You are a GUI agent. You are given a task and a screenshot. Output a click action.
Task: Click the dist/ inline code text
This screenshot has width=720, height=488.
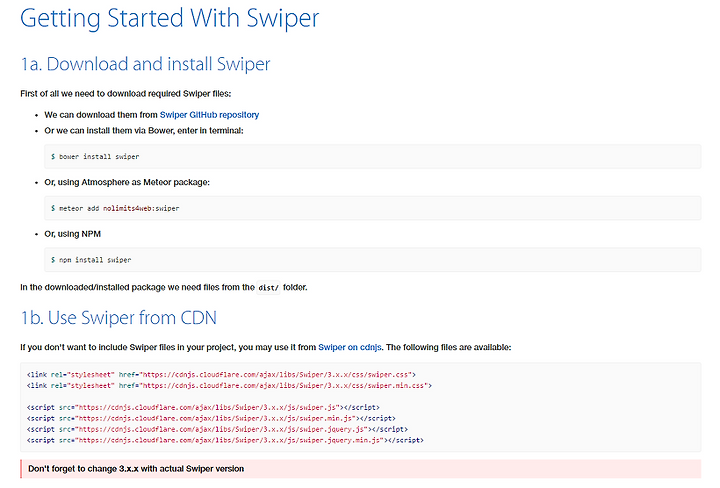point(268,288)
